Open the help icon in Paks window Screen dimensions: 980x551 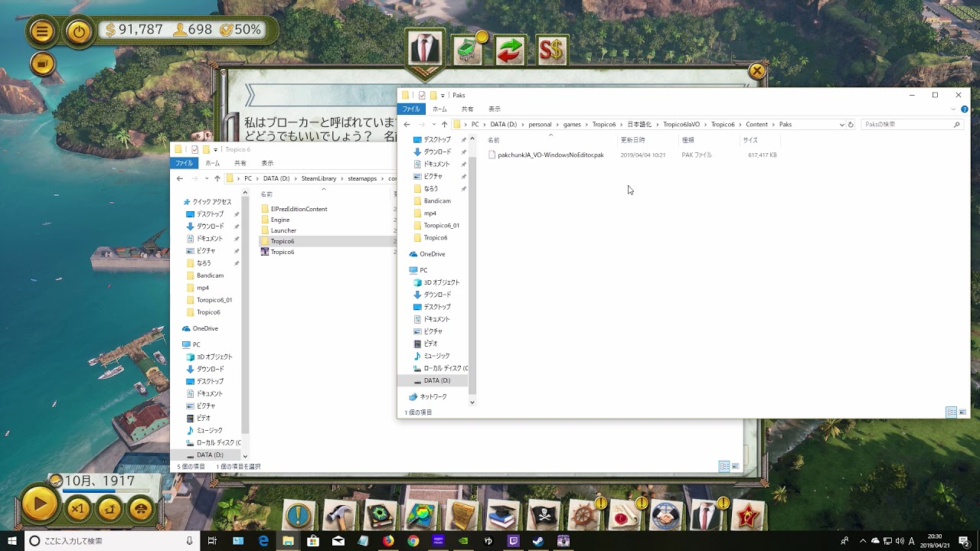pyautogui.click(x=964, y=109)
